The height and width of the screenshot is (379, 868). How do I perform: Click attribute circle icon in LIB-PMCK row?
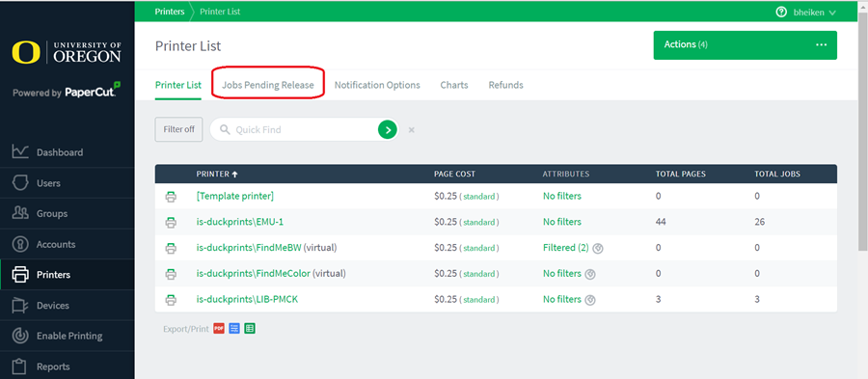[590, 300]
